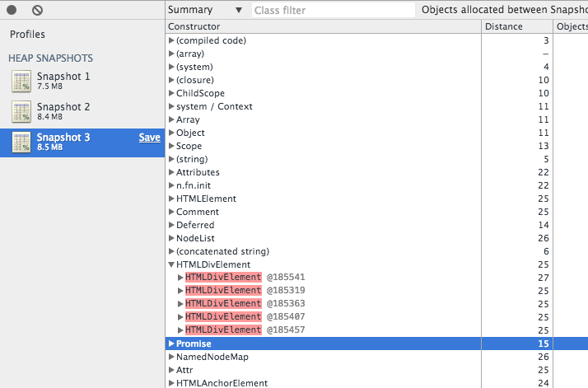
Task: Click the Promise constructor name
Action: coord(194,344)
